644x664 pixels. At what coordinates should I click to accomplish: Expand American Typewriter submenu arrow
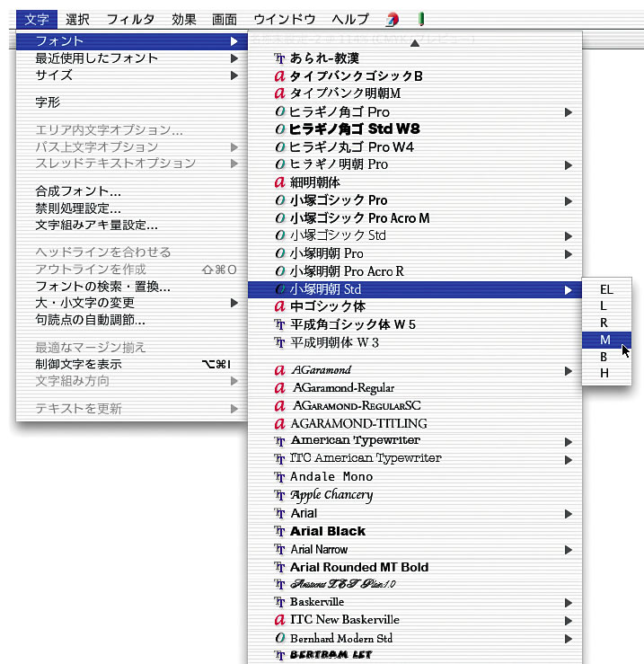(x=569, y=442)
